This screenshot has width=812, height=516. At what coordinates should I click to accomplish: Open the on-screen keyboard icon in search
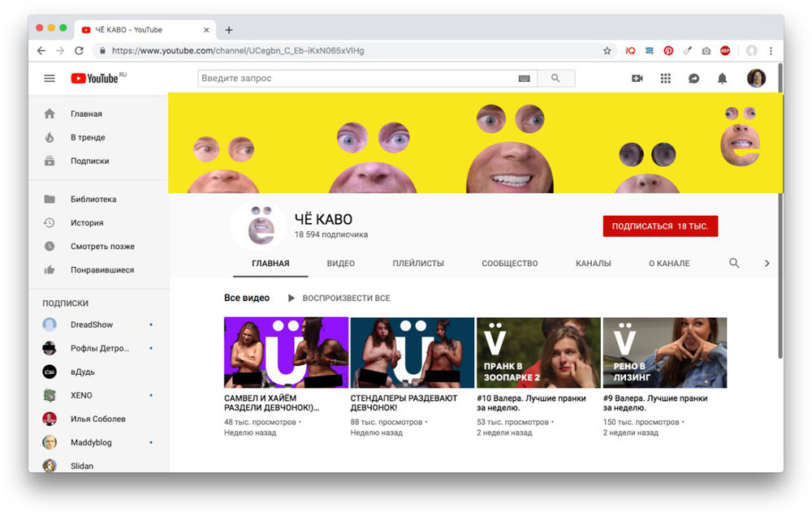pyautogui.click(x=524, y=79)
